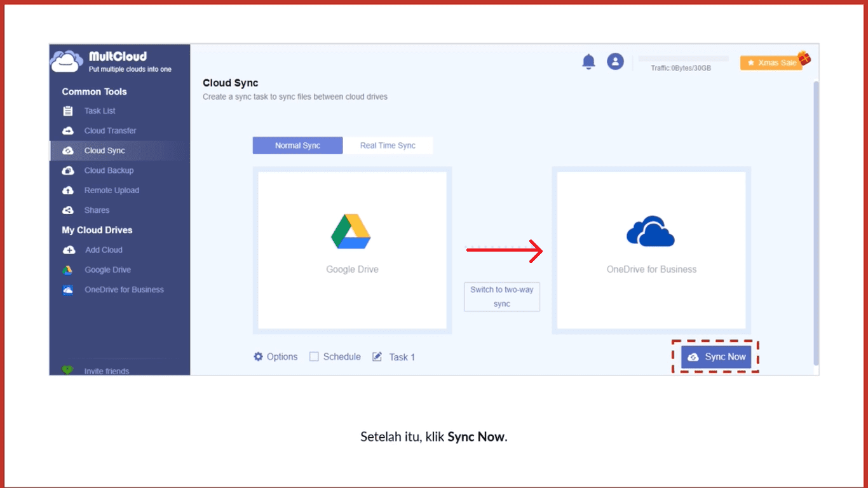Open Google Drive in My Cloud Drives

pos(107,269)
